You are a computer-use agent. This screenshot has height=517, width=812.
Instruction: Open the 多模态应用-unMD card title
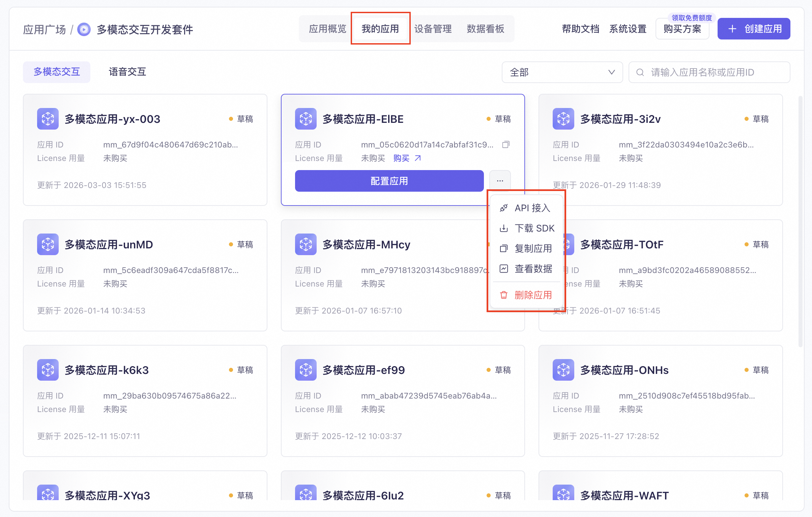click(109, 245)
